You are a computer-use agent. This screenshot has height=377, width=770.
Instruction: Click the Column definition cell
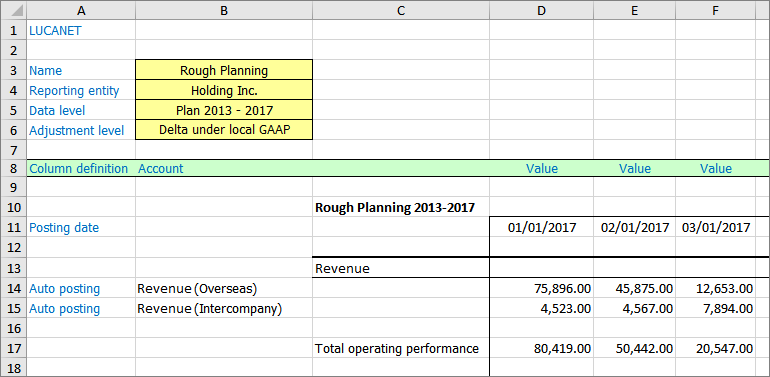[81, 168]
